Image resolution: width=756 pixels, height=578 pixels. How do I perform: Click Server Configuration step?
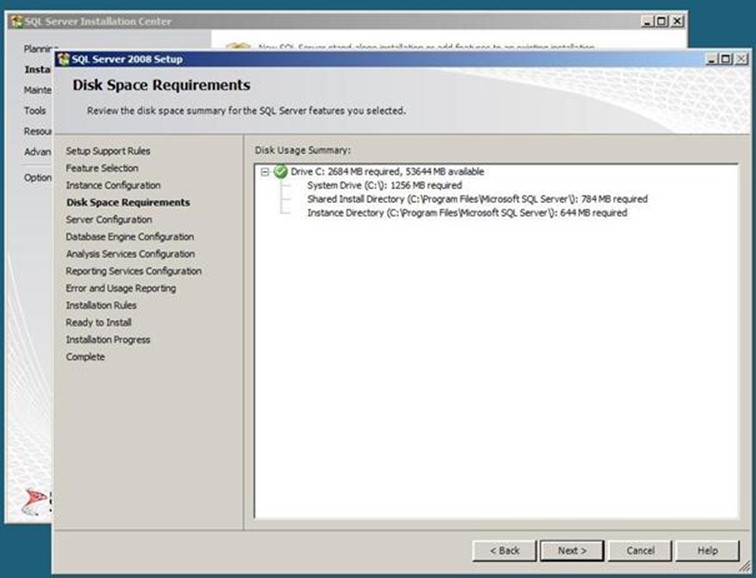tap(109, 219)
